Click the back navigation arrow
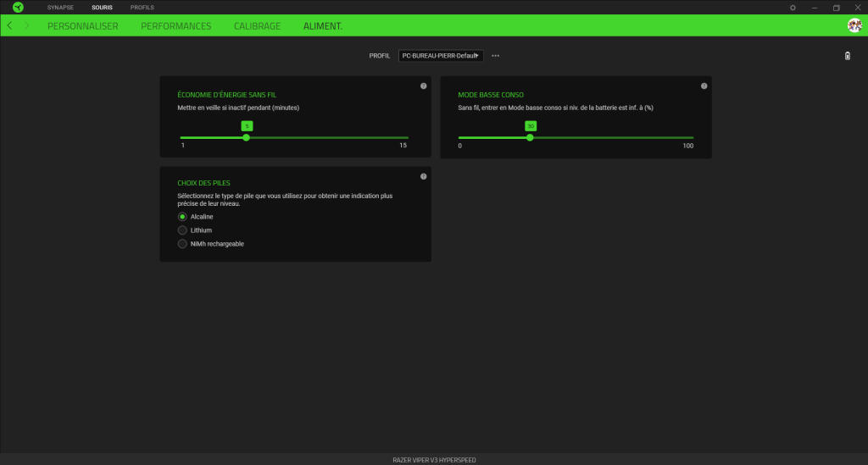Viewport: 868px width, 465px height. (x=9, y=26)
